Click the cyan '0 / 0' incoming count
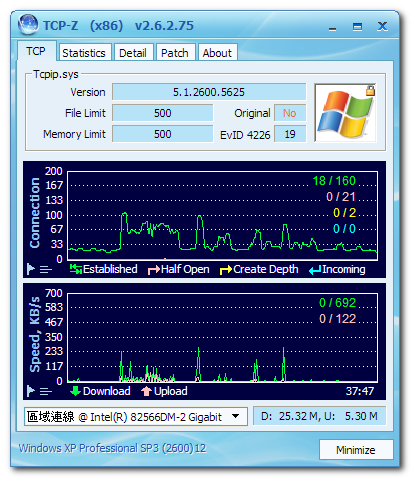The height and width of the screenshot is (478, 411). click(344, 228)
